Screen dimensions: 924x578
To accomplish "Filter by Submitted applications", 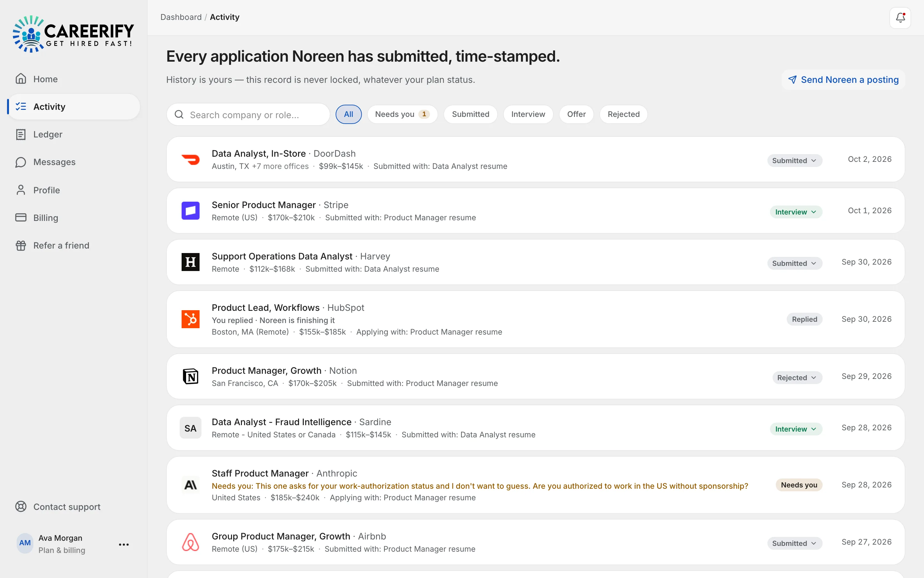I will (x=470, y=114).
